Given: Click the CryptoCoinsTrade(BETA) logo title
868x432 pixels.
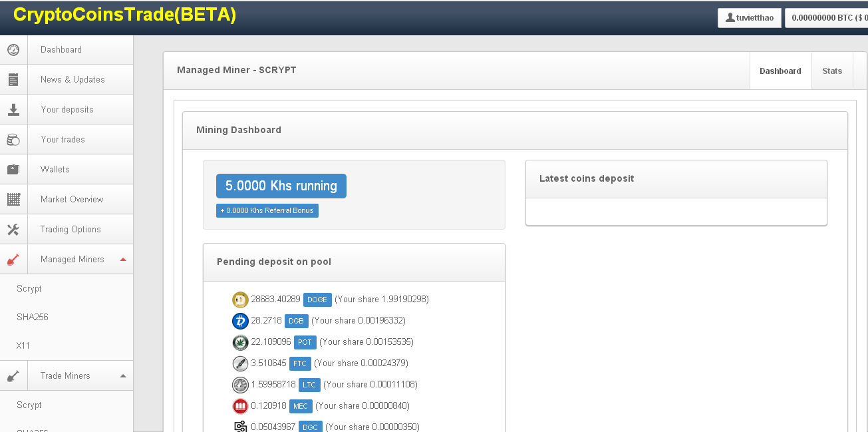Looking at the screenshot, I should tap(125, 15).
